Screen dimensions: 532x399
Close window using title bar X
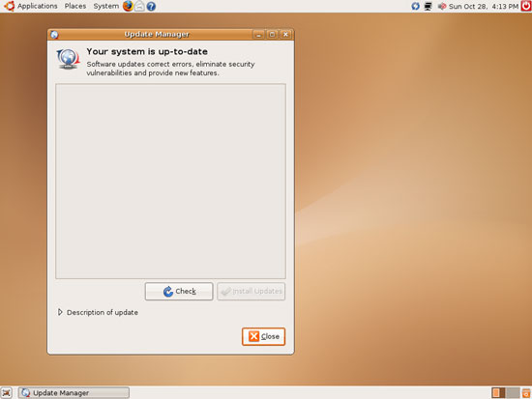(x=285, y=34)
